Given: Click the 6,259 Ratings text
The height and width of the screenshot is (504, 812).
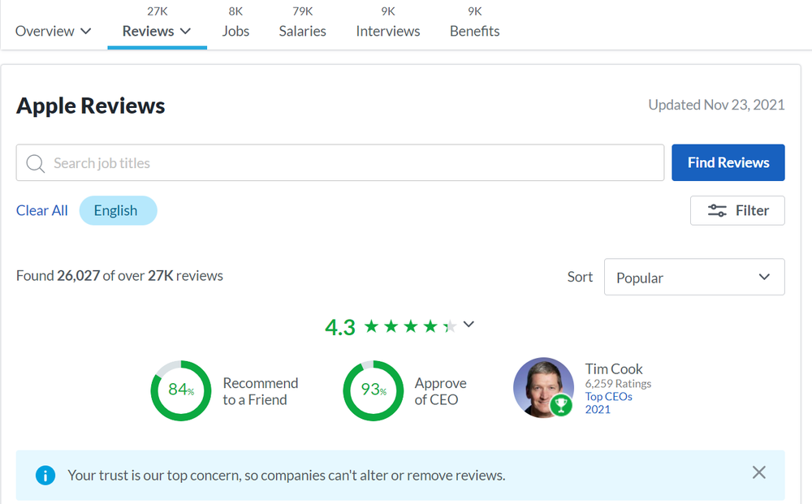Looking at the screenshot, I should tap(618, 383).
